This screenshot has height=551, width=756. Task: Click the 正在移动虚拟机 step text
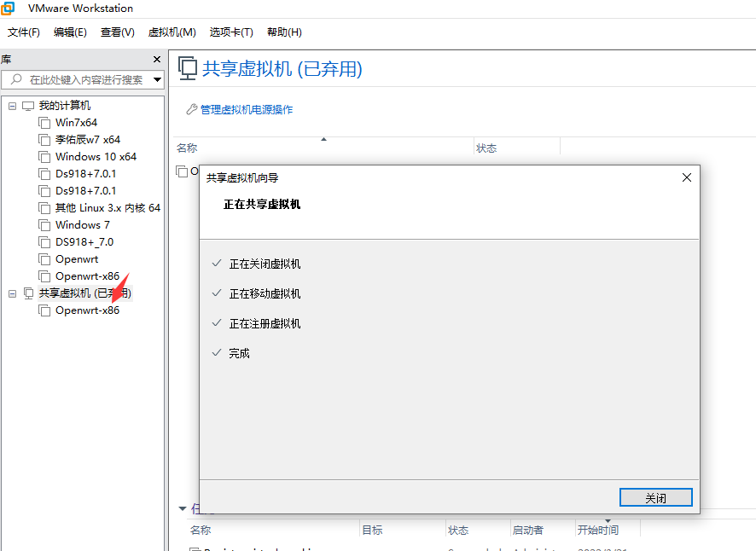(x=265, y=294)
